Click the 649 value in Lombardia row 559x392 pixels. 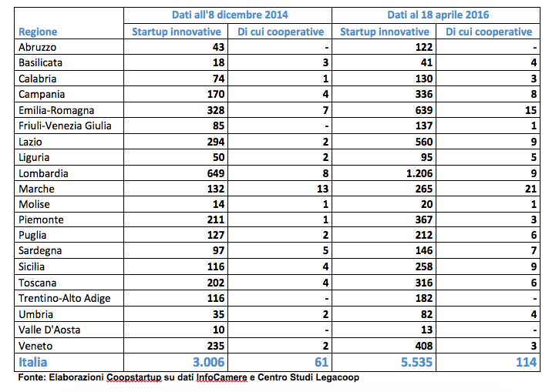210,173
